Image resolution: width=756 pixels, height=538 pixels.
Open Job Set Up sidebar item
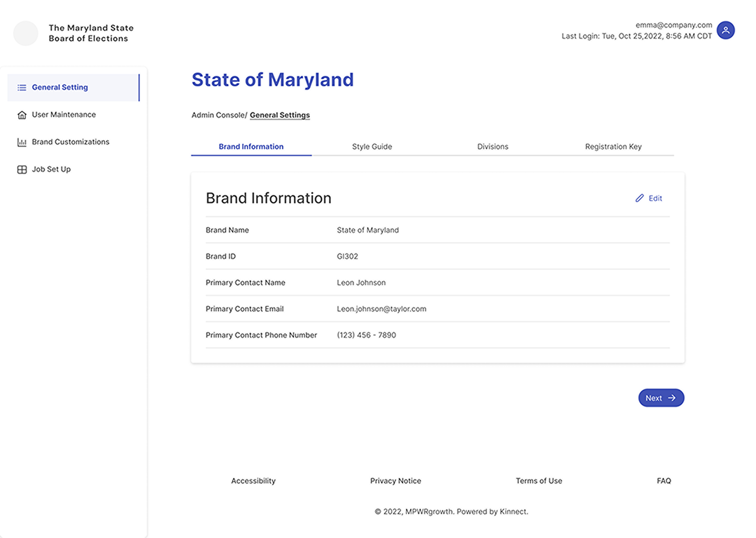click(51, 169)
